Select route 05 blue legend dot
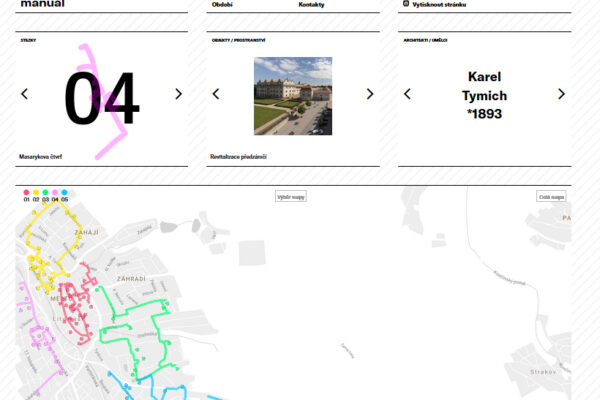Viewport: 600px width, 400px height. (x=65, y=192)
